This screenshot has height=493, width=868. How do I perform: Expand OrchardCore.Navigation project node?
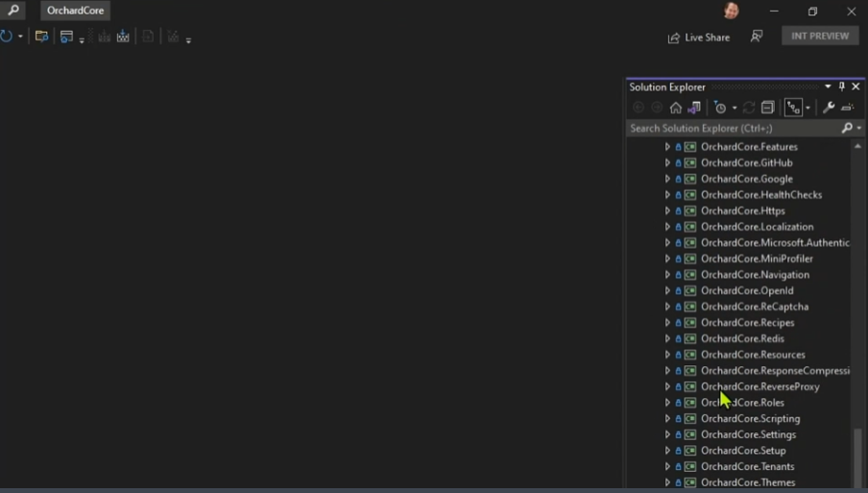tap(667, 275)
